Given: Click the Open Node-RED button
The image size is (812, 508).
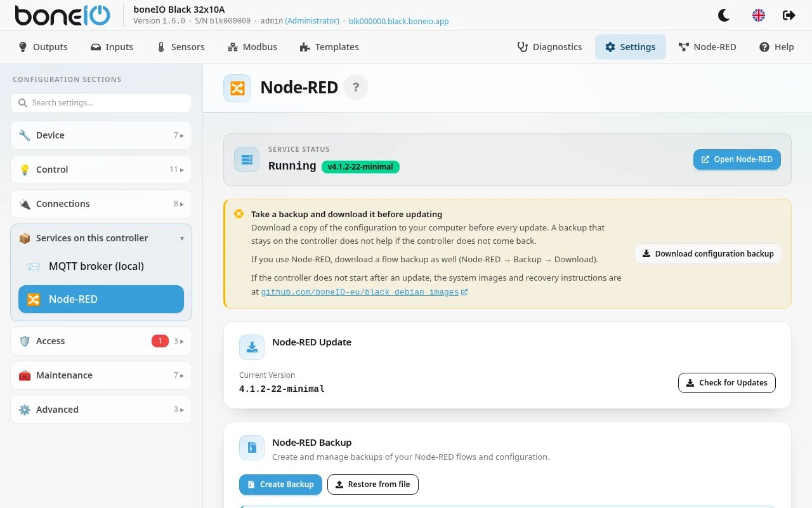Looking at the screenshot, I should (x=737, y=159).
